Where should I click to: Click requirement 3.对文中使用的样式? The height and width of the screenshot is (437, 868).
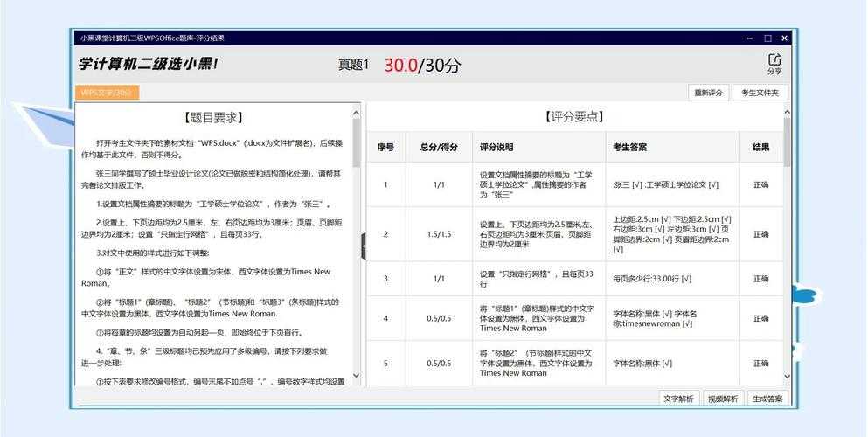click(x=153, y=254)
